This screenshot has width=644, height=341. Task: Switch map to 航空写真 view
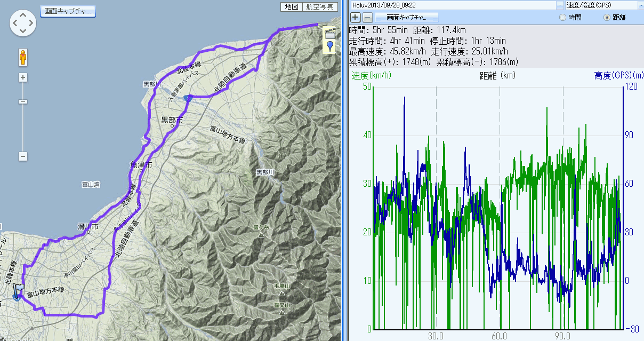pyautogui.click(x=320, y=7)
